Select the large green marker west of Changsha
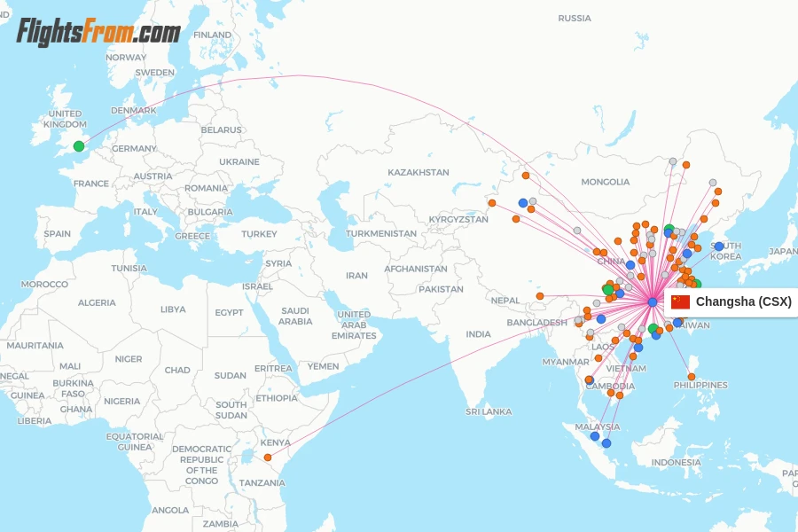The width and height of the screenshot is (798, 532). (x=607, y=290)
